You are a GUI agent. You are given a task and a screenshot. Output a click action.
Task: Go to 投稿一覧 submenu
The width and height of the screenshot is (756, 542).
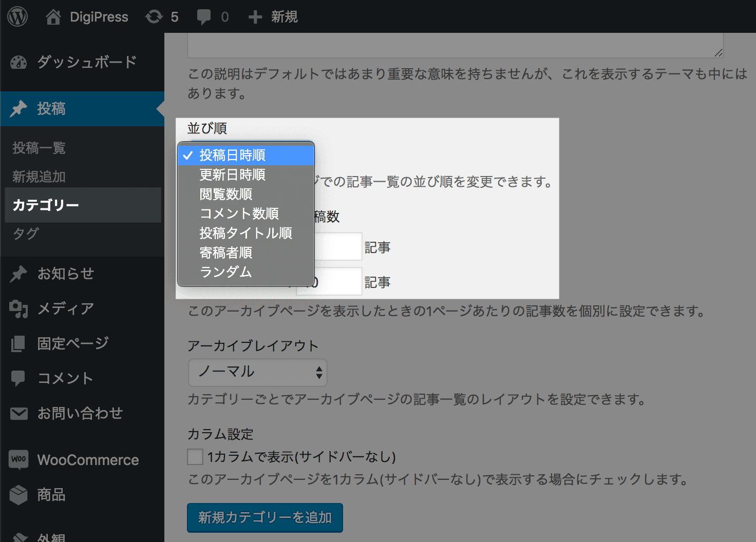click(x=39, y=148)
